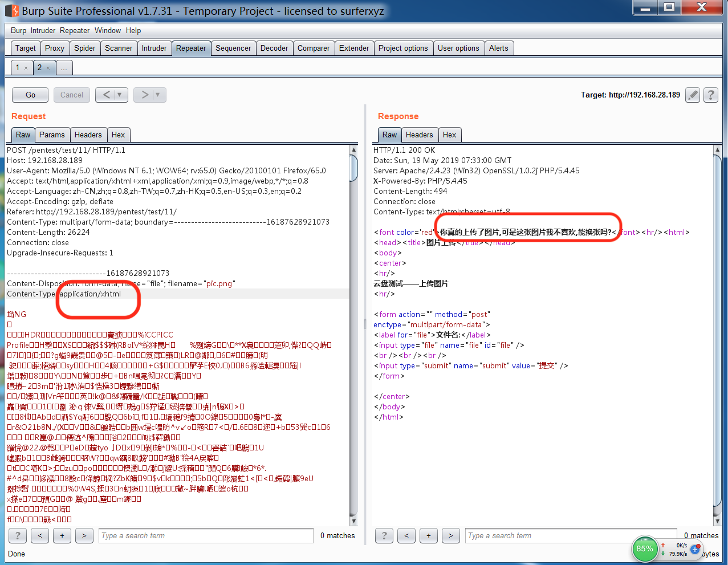This screenshot has height=565, width=728.
Task: Go to previous match in request search
Action: click(x=40, y=535)
